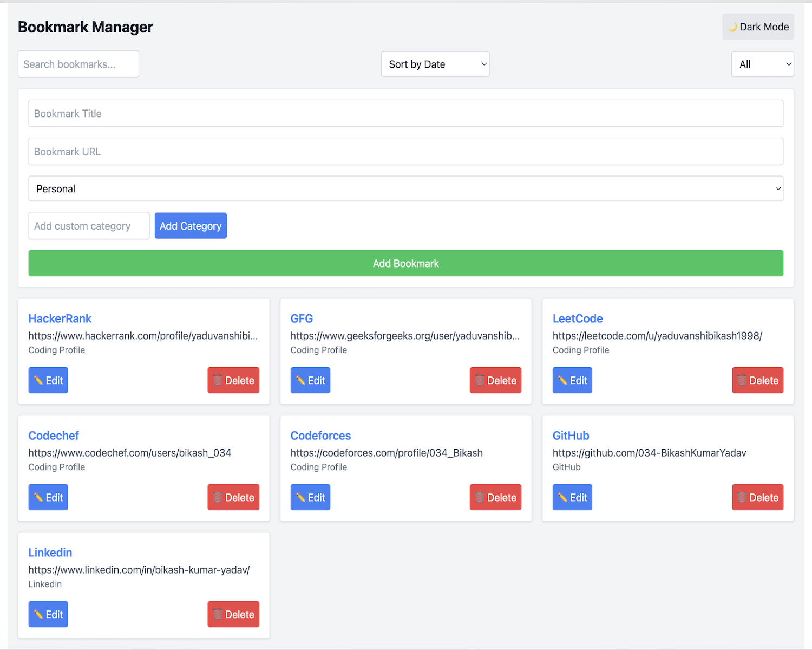Click the codeforces.com URL text
The width and height of the screenshot is (812, 650).
pyautogui.click(x=387, y=453)
